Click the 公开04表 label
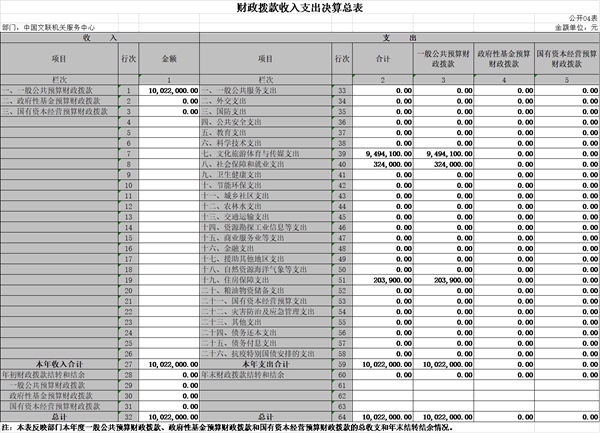This screenshot has height=433, width=600. point(581,19)
